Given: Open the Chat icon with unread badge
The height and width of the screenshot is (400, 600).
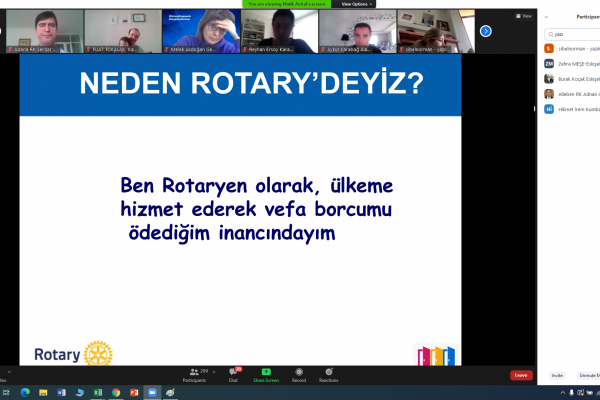Looking at the screenshot, I should point(233,372).
